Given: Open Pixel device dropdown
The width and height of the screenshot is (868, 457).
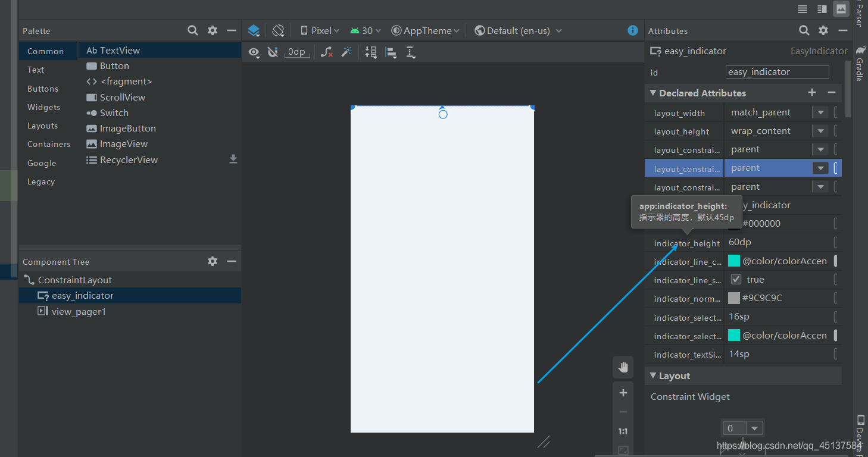Looking at the screenshot, I should pyautogui.click(x=320, y=30).
